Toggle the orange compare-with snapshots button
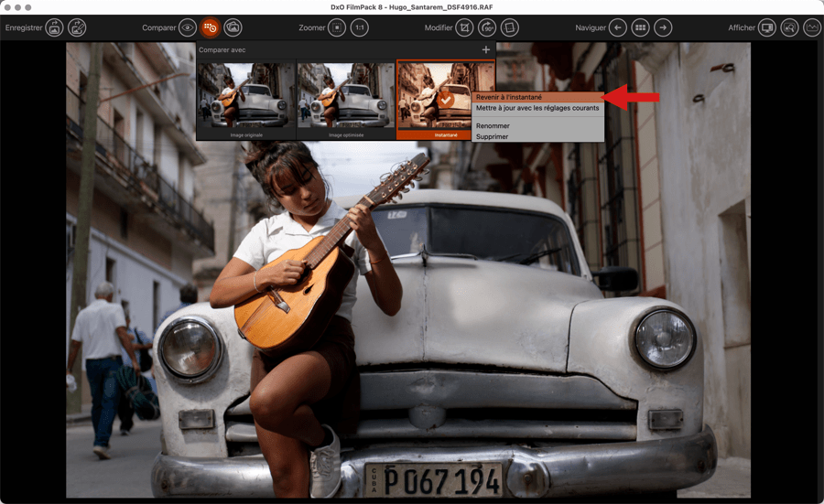The height and width of the screenshot is (504, 824). 211,28
